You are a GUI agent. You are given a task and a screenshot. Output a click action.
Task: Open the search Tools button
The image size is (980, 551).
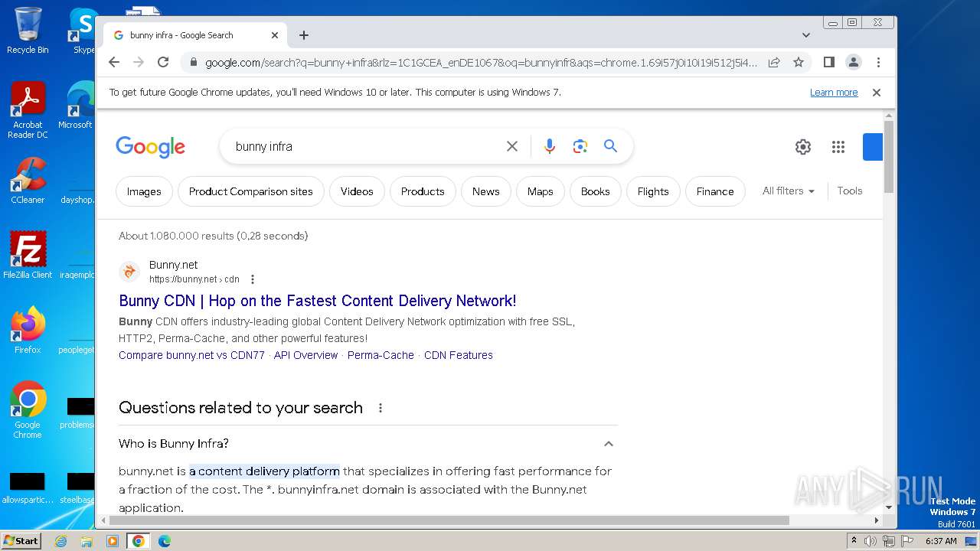tap(850, 191)
